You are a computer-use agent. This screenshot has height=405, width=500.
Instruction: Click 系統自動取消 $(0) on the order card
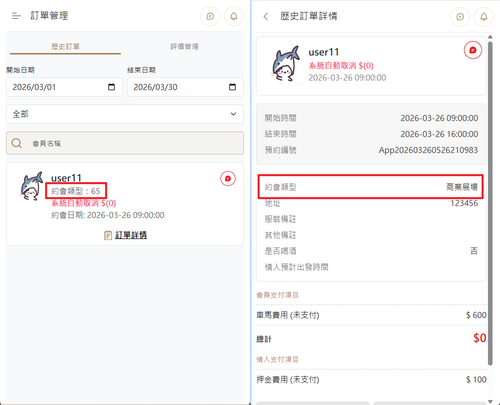point(84,203)
